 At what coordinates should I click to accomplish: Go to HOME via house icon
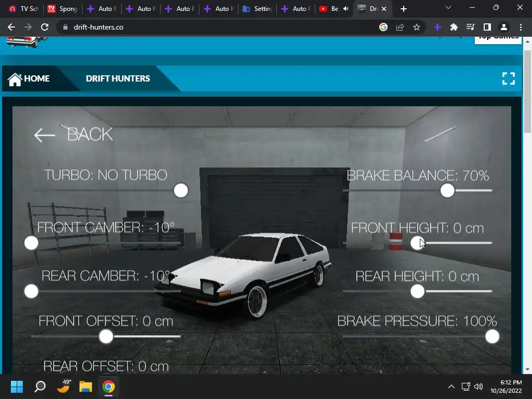[x=15, y=79]
